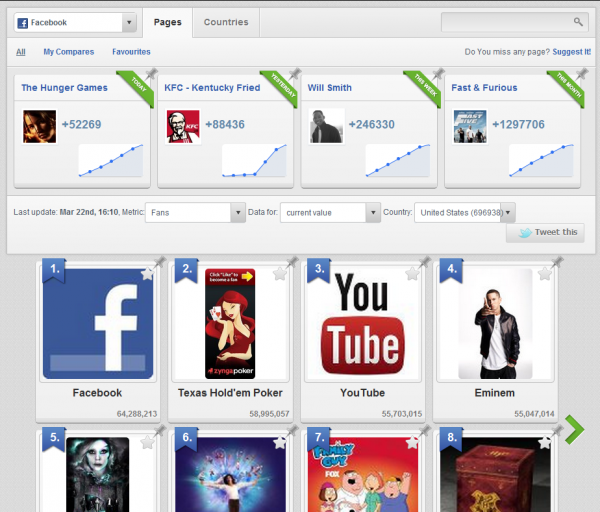Click the Twitter bird icon on Tweet this
The height and width of the screenshot is (512, 600).
pyautogui.click(x=525, y=232)
